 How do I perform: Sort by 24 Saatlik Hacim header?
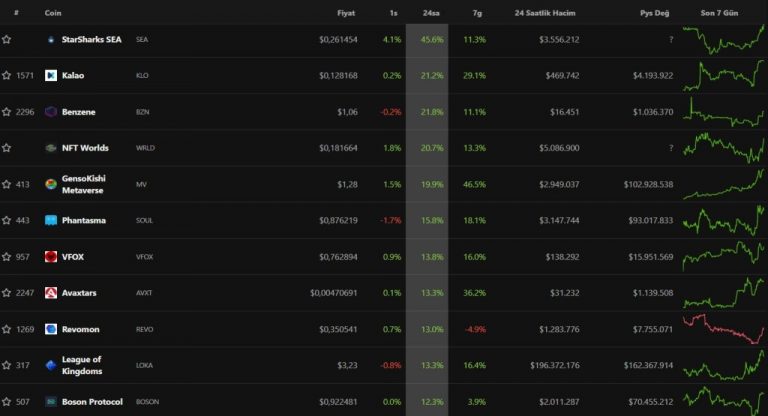[545, 13]
